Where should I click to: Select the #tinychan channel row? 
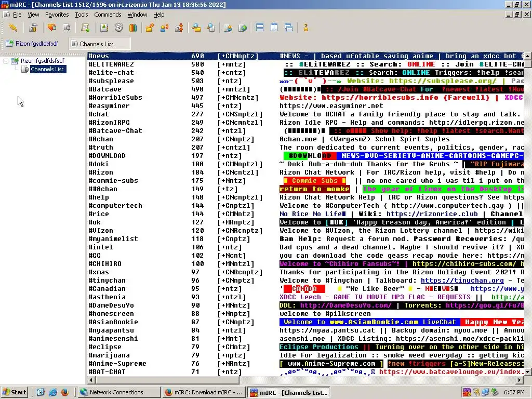(305, 280)
